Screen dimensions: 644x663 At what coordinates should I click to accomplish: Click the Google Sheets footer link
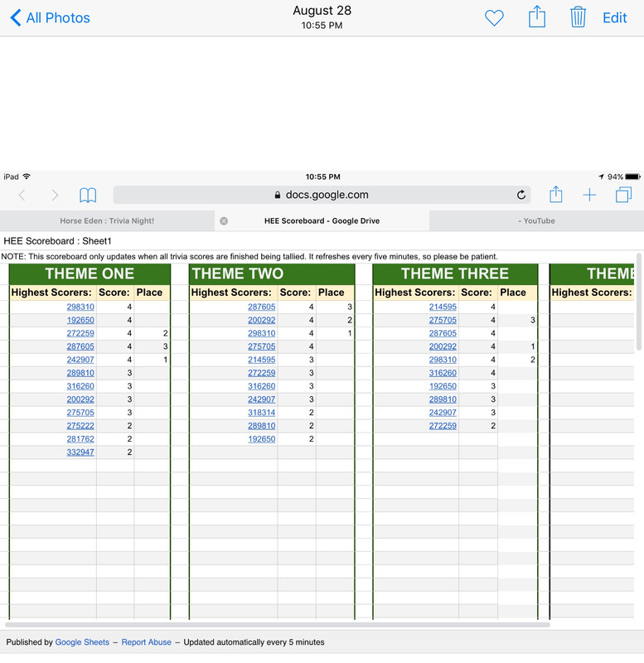click(x=82, y=641)
